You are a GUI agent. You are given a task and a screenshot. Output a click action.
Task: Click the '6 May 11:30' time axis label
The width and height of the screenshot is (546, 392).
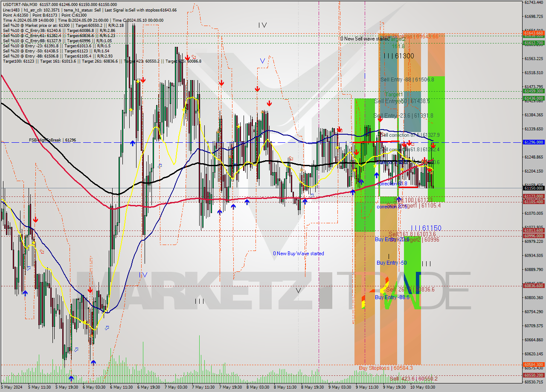[x=121, y=387]
